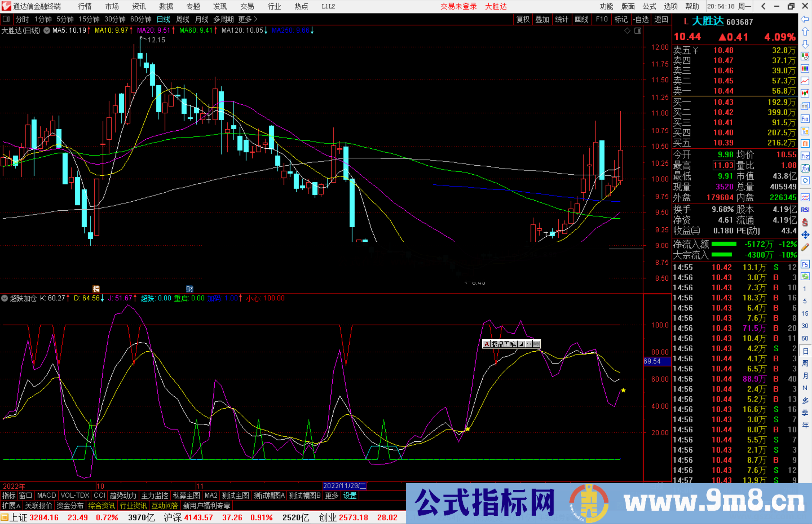The width and height of the screenshot is (812, 524).
Task: Open the 功能 menu
Action: coord(606,6)
